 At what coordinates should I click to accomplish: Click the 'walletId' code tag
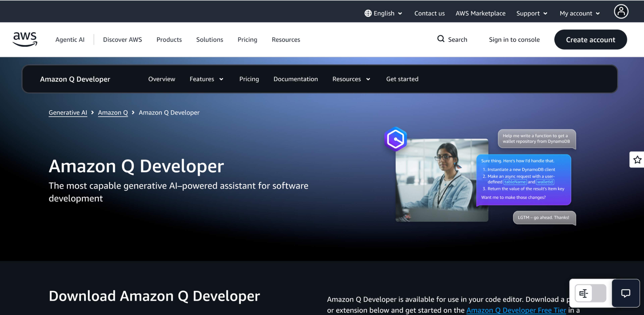pyautogui.click(x=545, y=182)
